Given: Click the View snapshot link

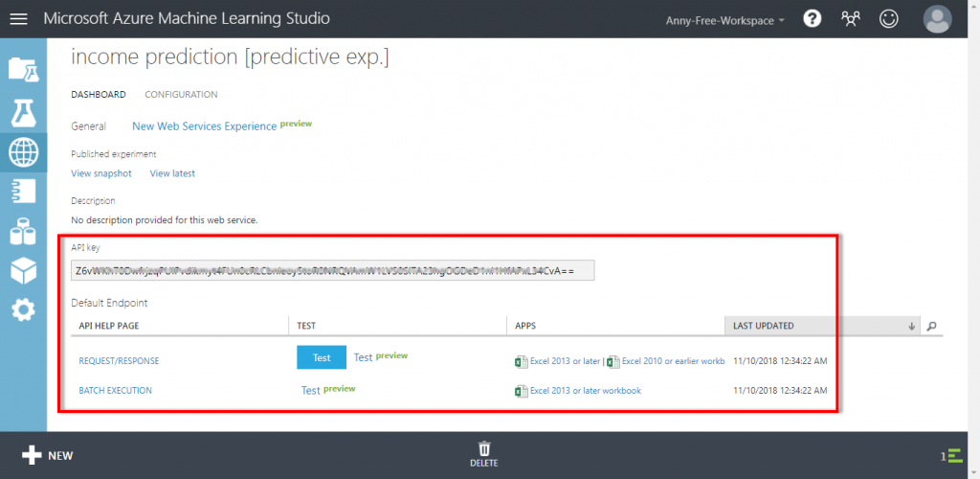Looking at the screenshot, I should (x=101, y=173).
